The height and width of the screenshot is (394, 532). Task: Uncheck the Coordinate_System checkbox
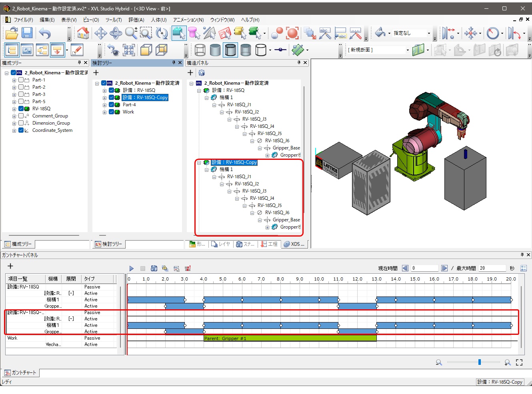coord(21,130)
